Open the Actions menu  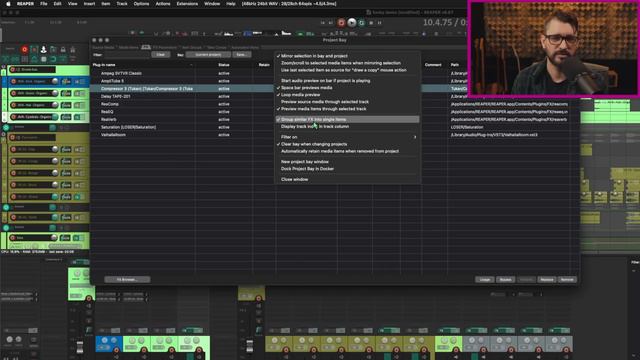coord(163,4)
